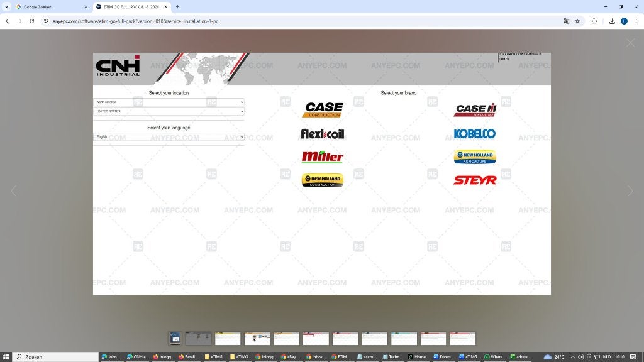Screen dimensions: 644x362
Task: Click the CNH Industrial logo
Action: (x=118, y=67)
